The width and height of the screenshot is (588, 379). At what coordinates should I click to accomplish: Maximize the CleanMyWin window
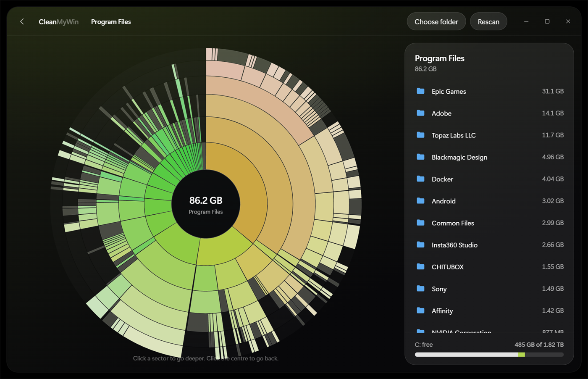547,21
